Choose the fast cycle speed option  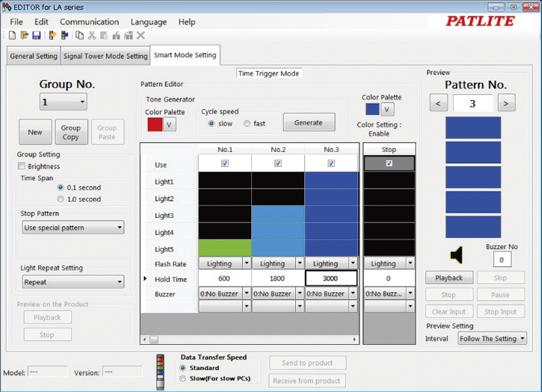tap(247, 124)
